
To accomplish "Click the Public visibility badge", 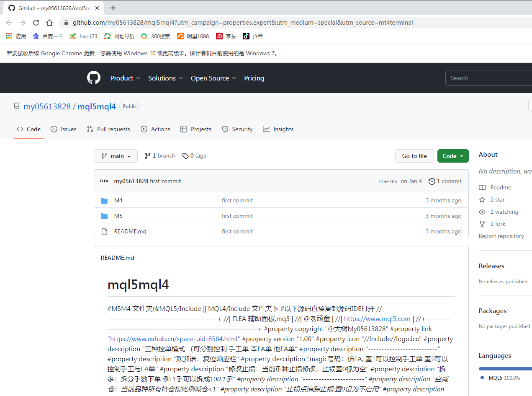I will pyautogui.click(x=129, y=106).
